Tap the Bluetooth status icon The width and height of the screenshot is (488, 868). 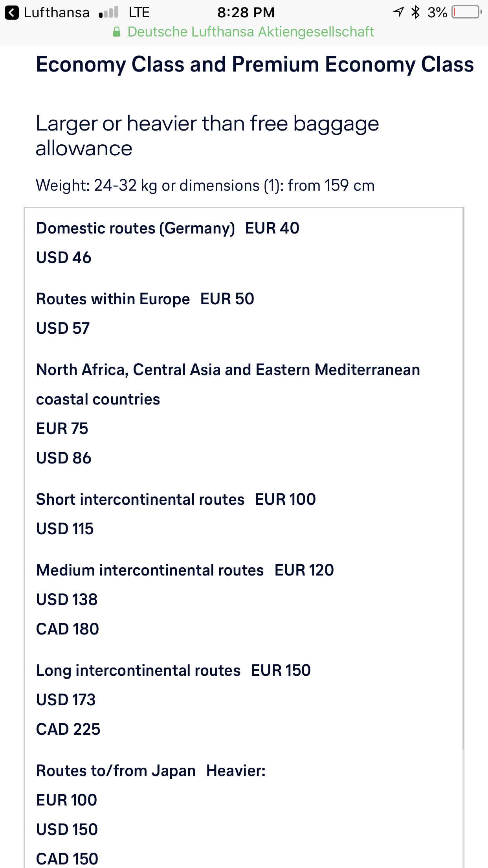tap(415, 12)
